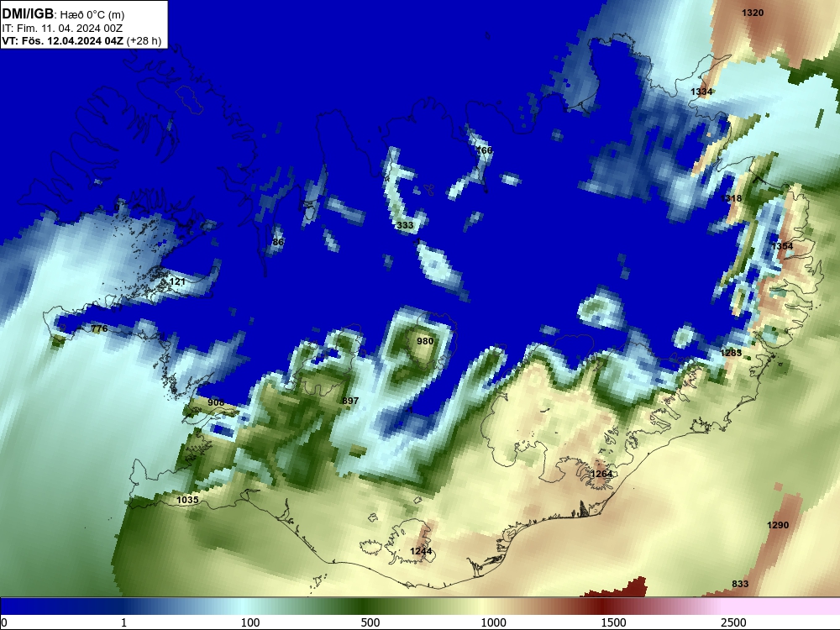Click the 86 map label
The height and width of the screenshot is (630, 840).
tap(278, 242)
